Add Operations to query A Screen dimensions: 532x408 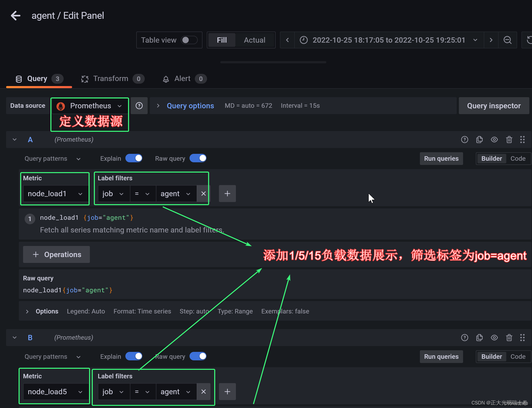[56, 254]
